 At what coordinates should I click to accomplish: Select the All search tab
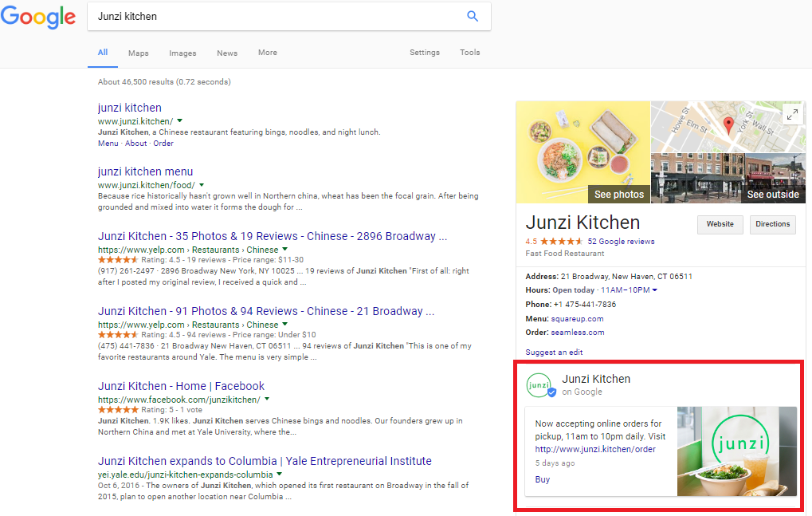click(103, 53)
